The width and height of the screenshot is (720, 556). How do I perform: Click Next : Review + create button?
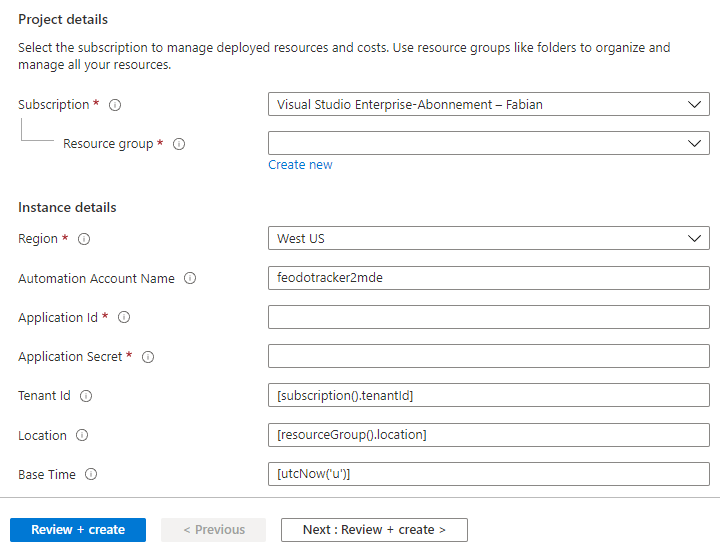[374, 530]
